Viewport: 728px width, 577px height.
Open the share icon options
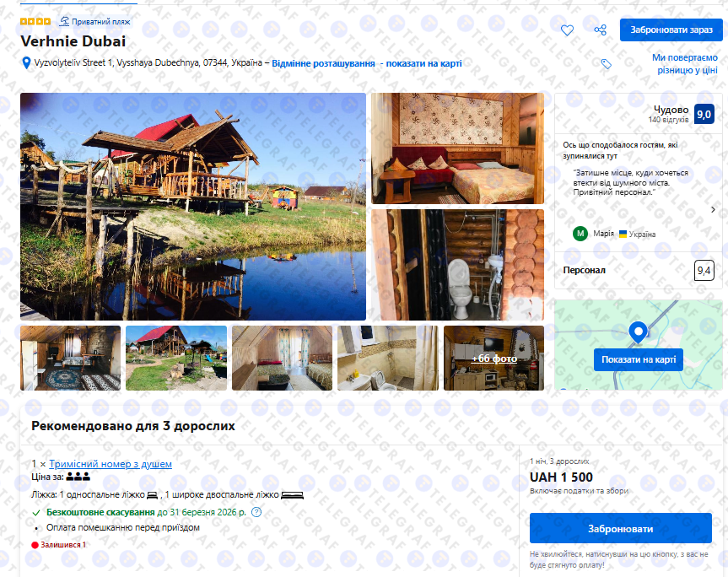[601, 30]
